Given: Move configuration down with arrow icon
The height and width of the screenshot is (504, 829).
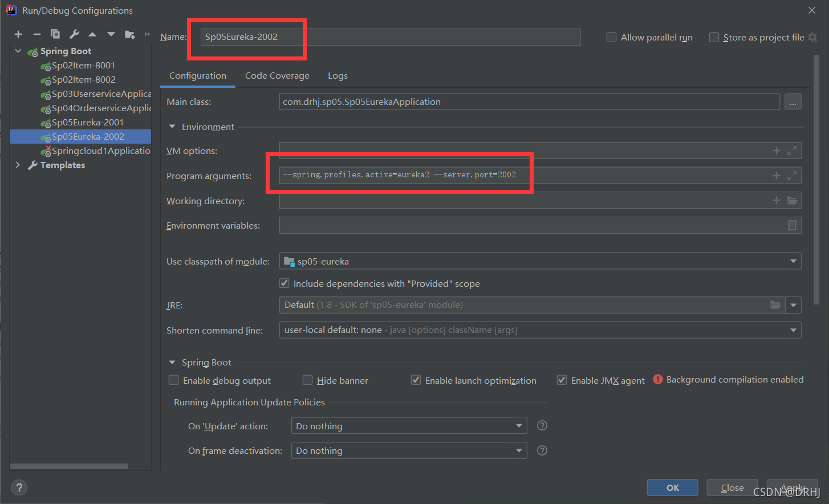Looking at the screenshot, I should click(111, 35).
